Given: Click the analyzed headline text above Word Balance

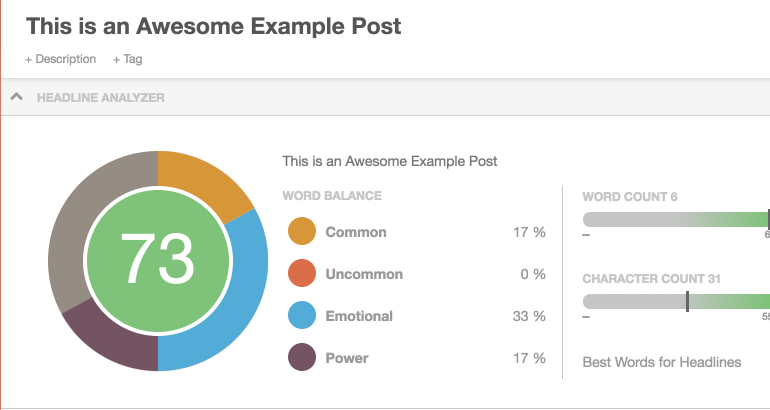Looking at the screenshot, I should pos(390,161).
